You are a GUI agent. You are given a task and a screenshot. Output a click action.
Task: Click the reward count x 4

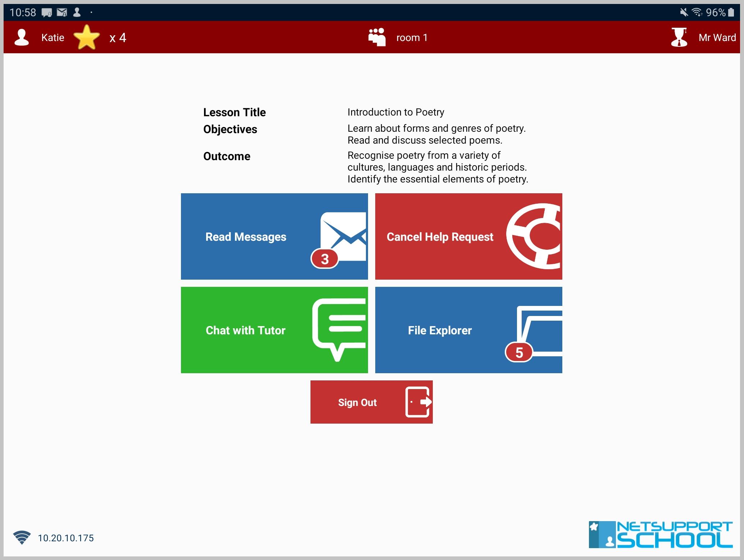tap(118, 38)
